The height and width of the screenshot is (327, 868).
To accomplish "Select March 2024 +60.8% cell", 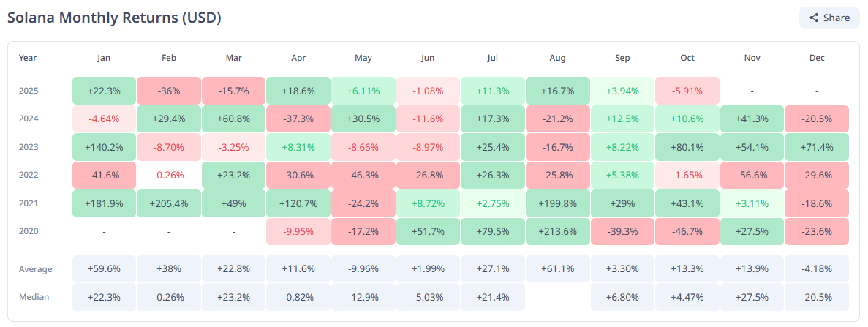I will click(x=233, y=119).
